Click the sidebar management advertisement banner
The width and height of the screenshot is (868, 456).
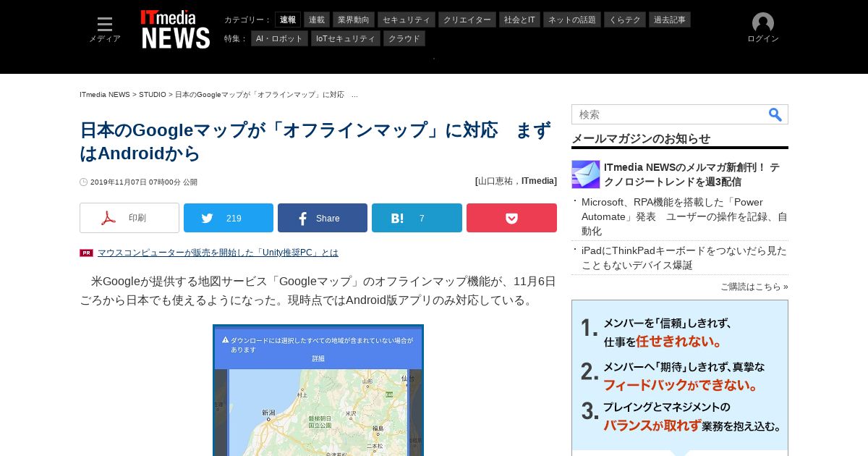(680, 378)
